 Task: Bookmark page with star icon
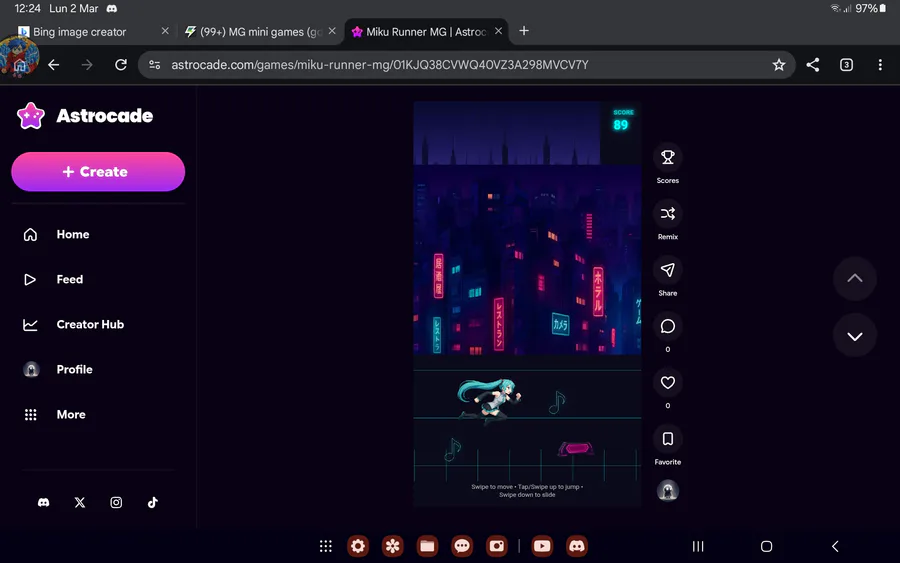[x=778, y=65]
